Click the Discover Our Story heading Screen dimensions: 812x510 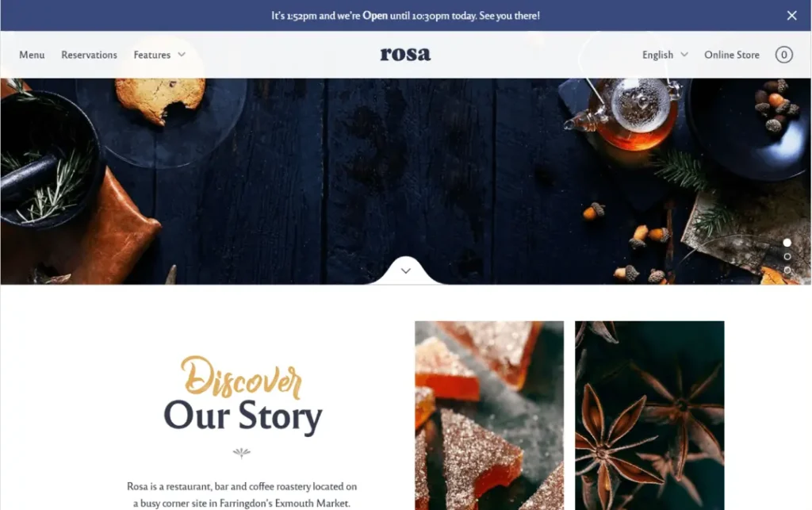click(x=243, y=394)
